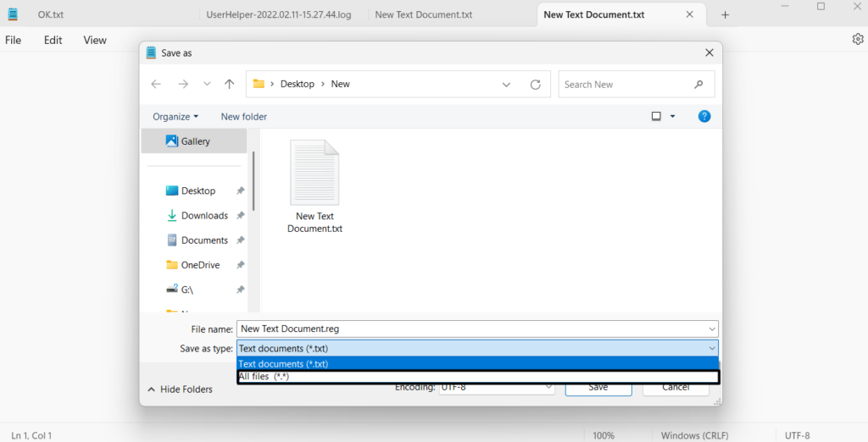Click the search magnifier icon
868x442 pixels.
[698, 84]
